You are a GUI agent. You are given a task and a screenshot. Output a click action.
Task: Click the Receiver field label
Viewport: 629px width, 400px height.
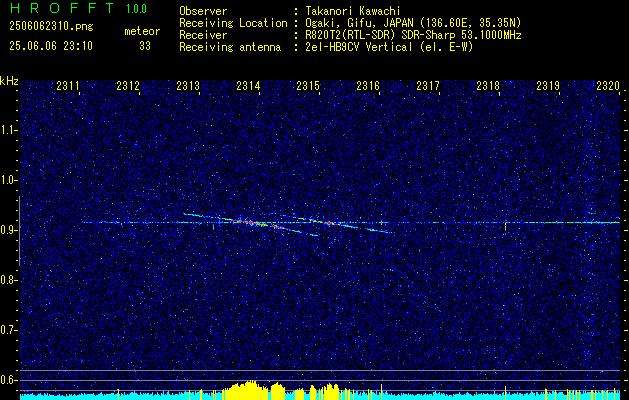[x=203, y=35]
